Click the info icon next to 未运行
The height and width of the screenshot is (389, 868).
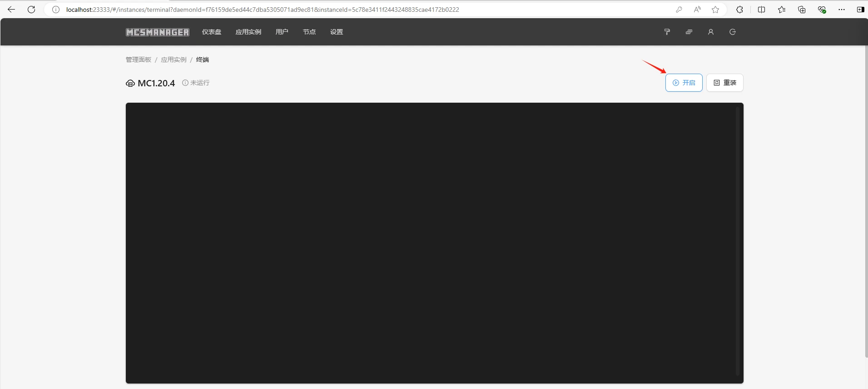click(x=185, y=83)
